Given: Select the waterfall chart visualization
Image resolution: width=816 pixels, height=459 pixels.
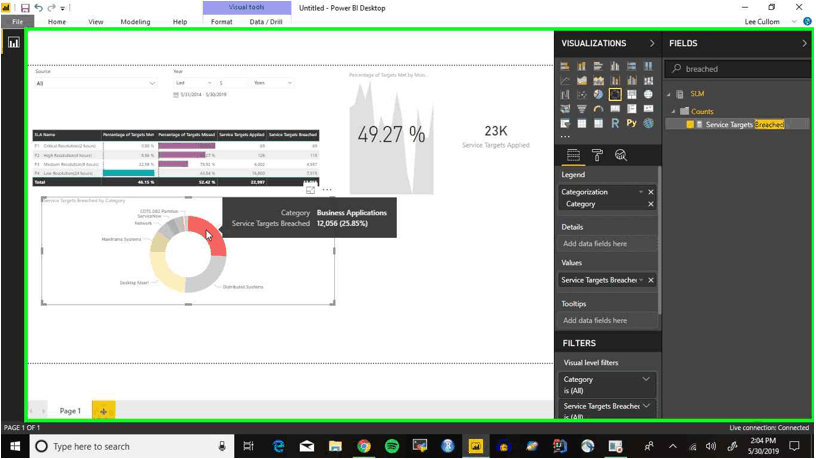Looking at the screenshot, I should pos(565,95).
